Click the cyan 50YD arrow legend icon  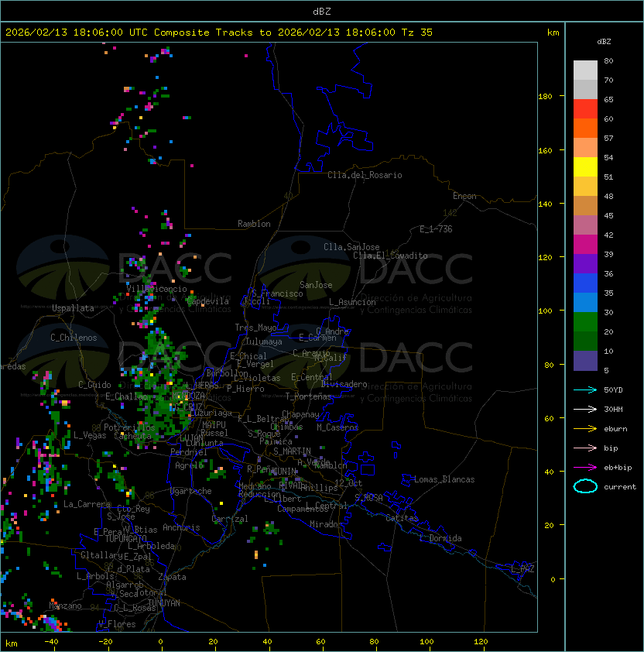tap(585, 390)
